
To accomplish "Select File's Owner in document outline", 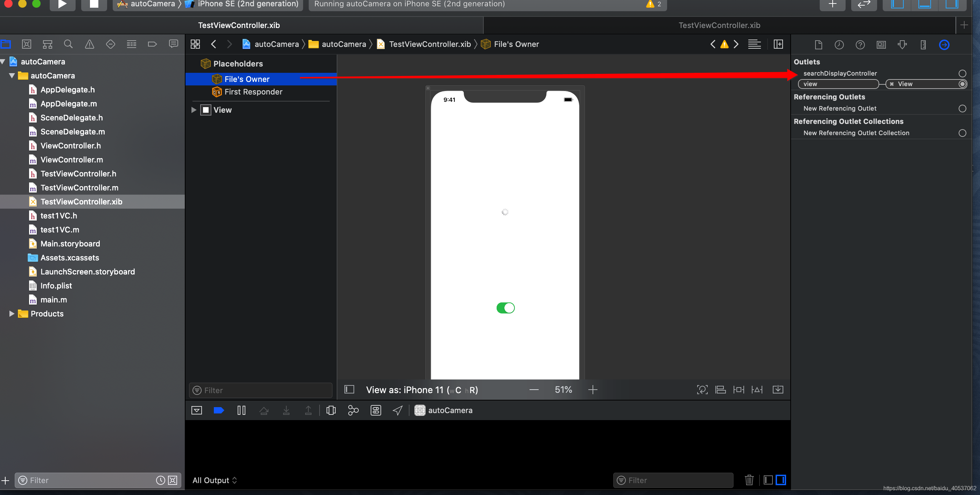I will (247, 78).
